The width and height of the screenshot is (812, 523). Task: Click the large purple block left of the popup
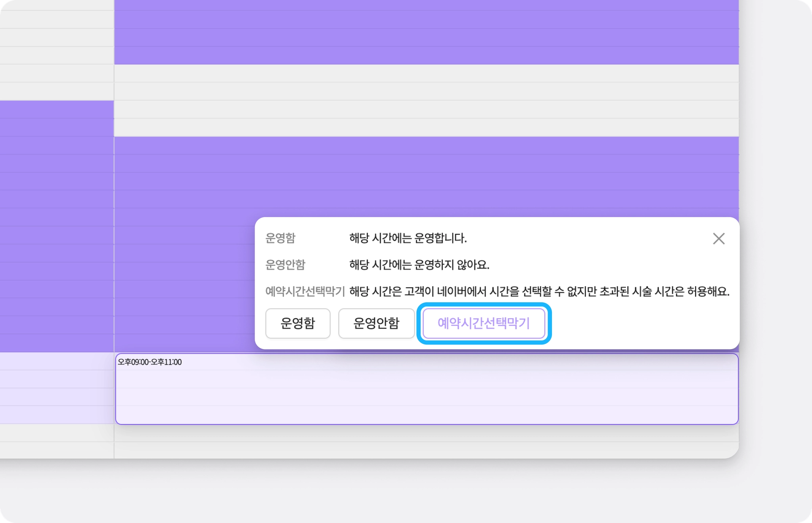pyautogui.click(x=184, y=246)
